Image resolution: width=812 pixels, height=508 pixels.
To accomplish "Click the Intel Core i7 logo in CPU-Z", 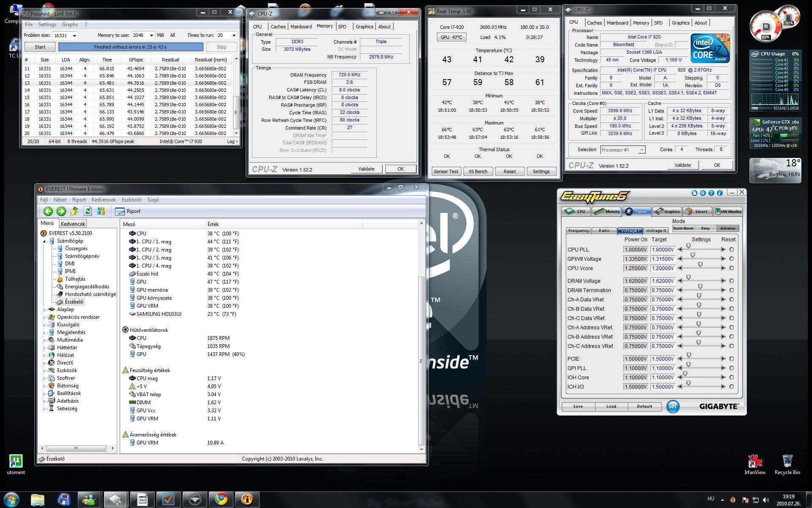I will 710,48.
